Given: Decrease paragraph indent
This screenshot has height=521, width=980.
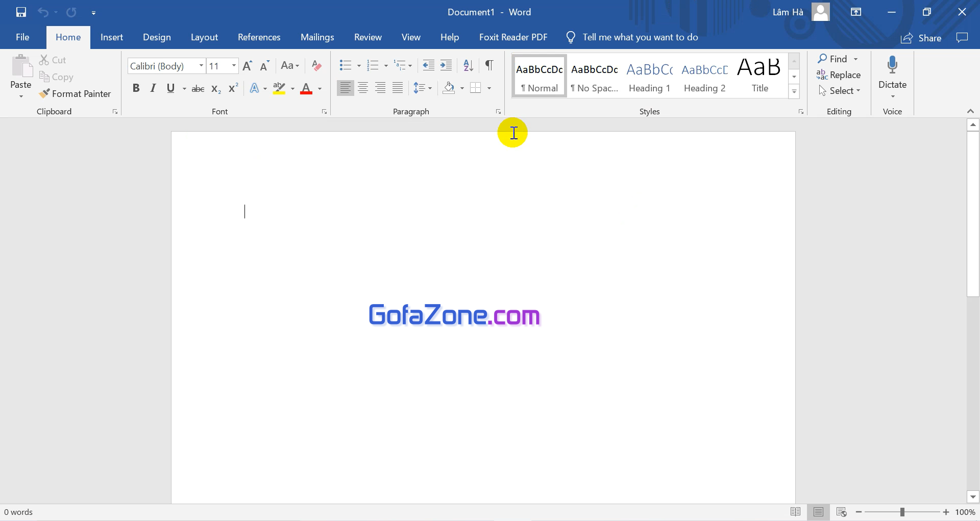Looking at the screenshot, I should [x=429, y=65].
